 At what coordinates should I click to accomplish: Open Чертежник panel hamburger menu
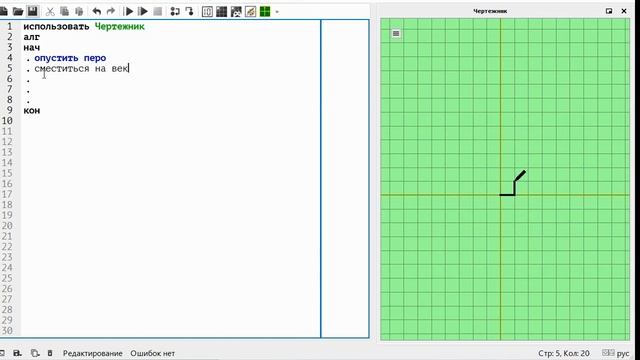(x=396, y=33)
